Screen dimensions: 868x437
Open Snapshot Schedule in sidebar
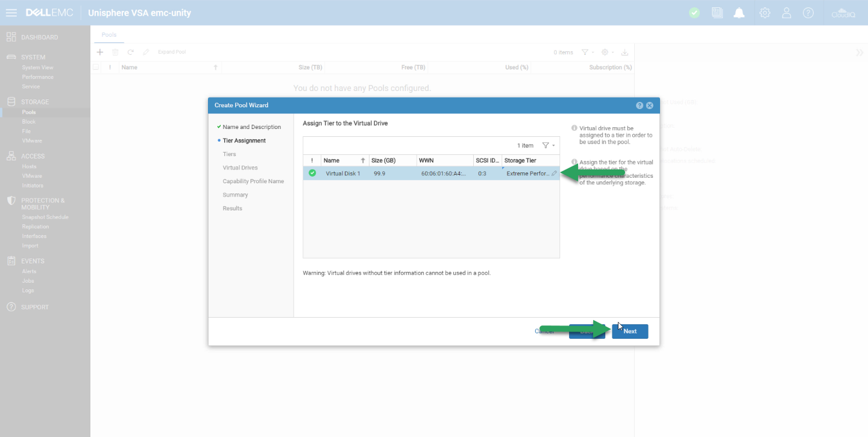tap(45, 217)
